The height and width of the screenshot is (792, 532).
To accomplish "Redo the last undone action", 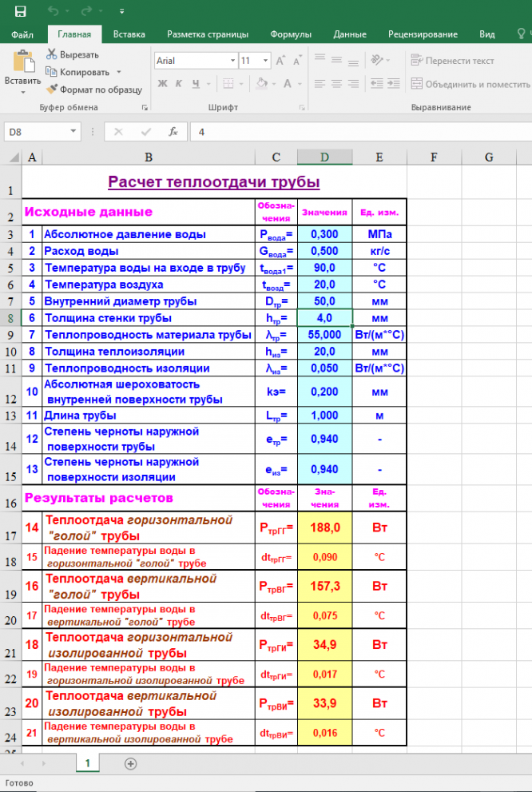I will click(x=86, y=11).
